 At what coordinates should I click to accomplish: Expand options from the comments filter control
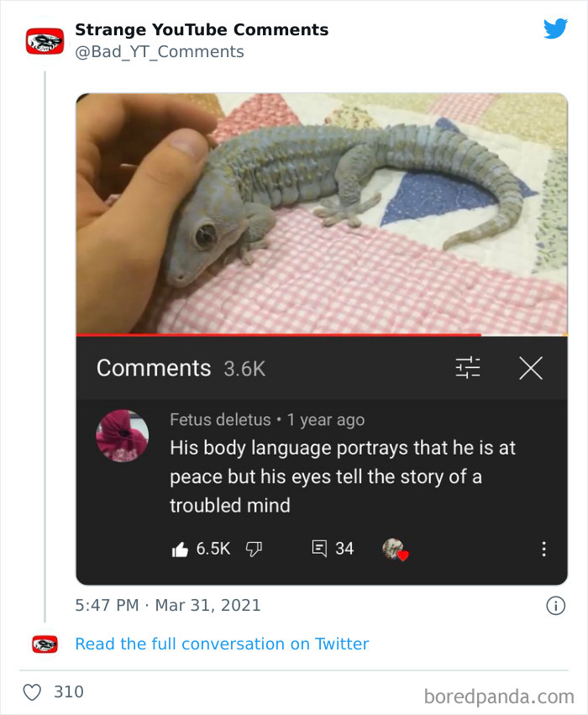tap(468, 367)
